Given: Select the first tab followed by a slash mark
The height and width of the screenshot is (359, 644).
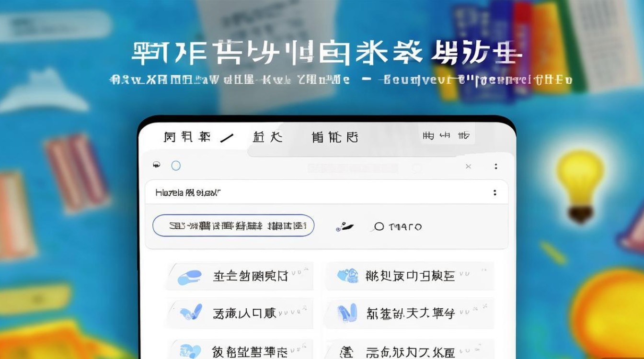Looking at the screenshot, I should (x=187, y=137).
